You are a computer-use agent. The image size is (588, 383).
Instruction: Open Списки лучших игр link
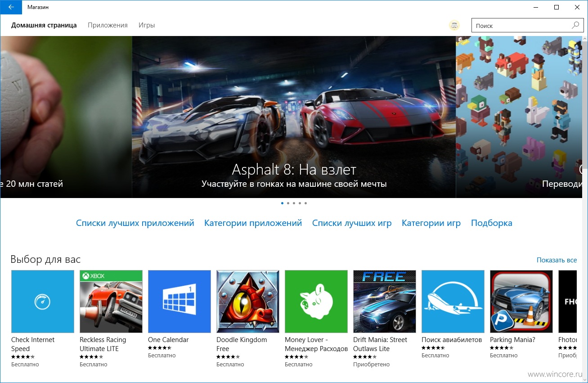tap(352, 223)
